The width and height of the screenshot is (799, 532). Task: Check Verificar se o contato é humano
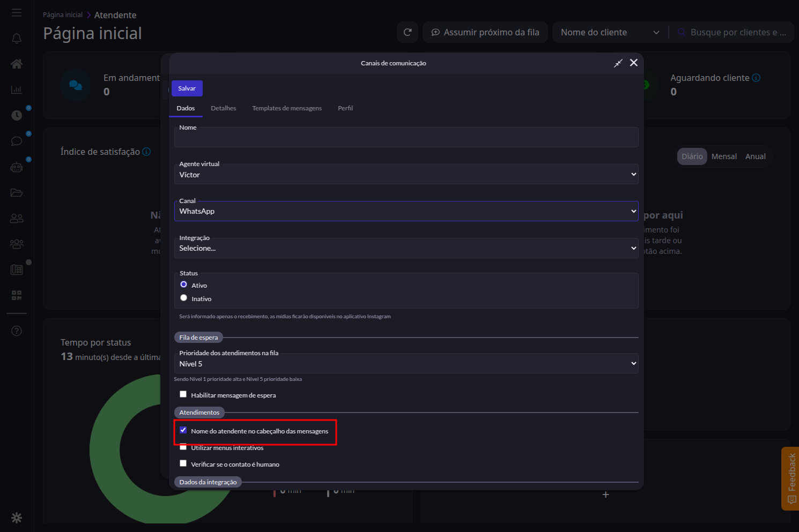pyautogui.click(x=183, y=463)
